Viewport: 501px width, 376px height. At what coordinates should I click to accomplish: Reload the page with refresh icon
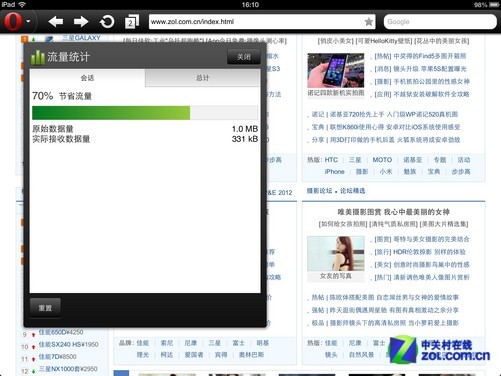107,22
